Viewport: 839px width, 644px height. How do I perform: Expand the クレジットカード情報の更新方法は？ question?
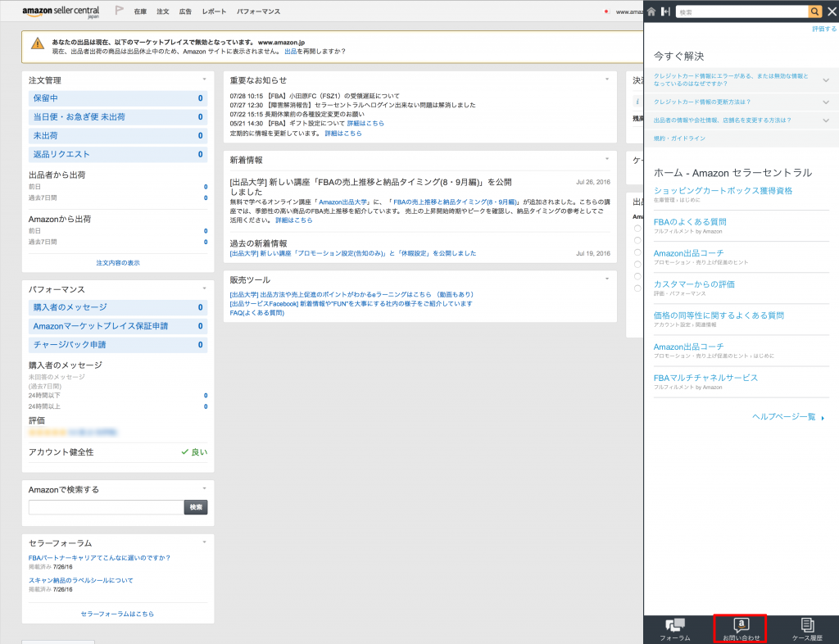(x=826, y=102)
